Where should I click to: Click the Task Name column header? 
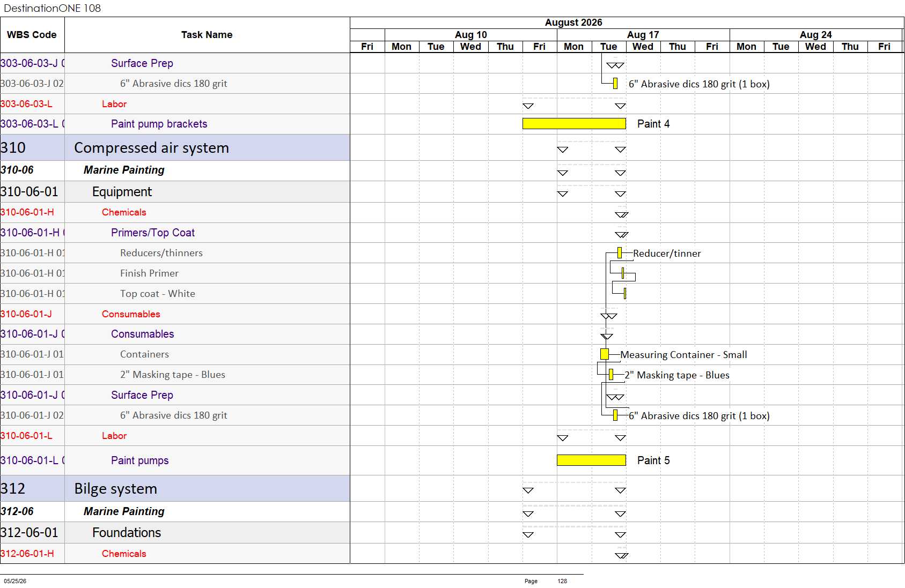point(207,35)
